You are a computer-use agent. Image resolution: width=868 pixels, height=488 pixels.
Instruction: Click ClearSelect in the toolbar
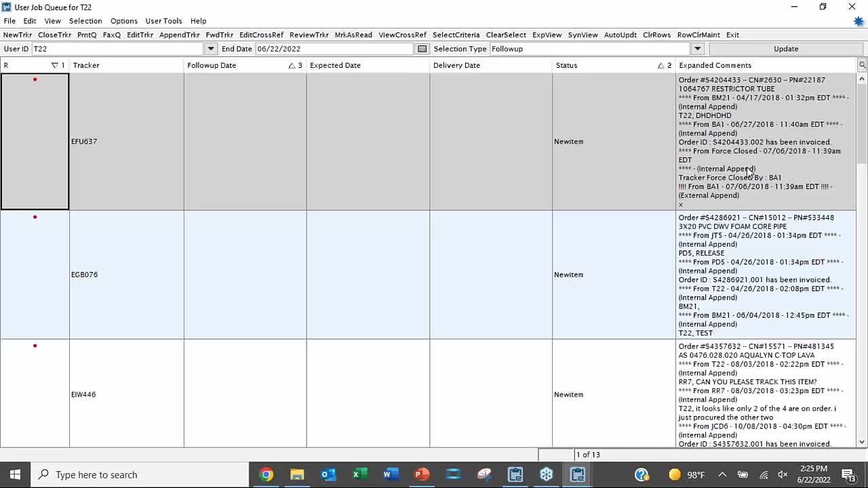tap(506, 35)
